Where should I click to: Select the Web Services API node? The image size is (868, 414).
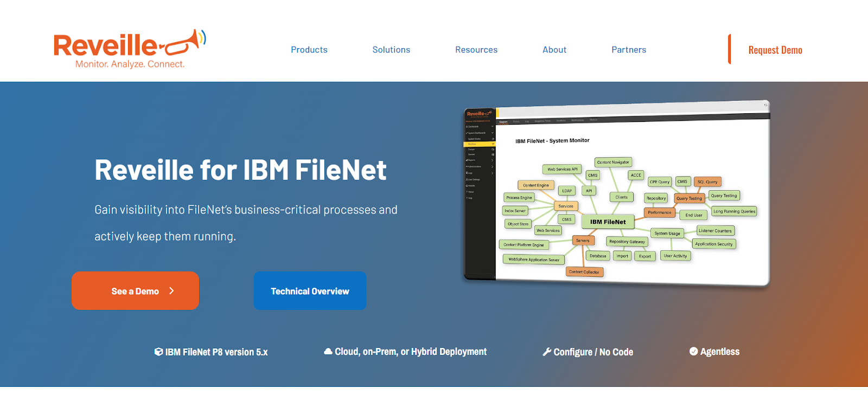(x=562, y=169)
